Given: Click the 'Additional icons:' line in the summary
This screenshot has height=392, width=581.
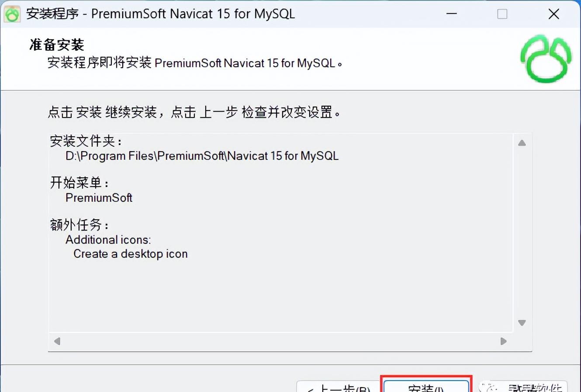Looking at the screenshot, I should click(x=108, y=240).
